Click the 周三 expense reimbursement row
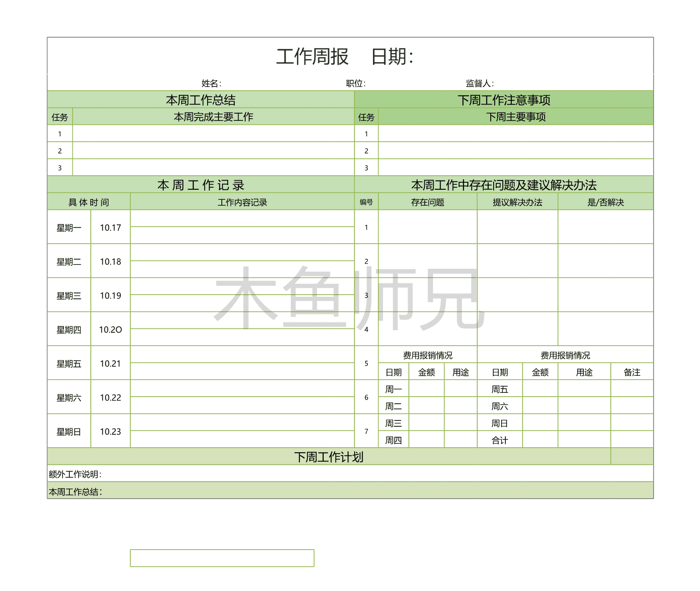Viewport: 700px width, 591px height. point(393,423)
